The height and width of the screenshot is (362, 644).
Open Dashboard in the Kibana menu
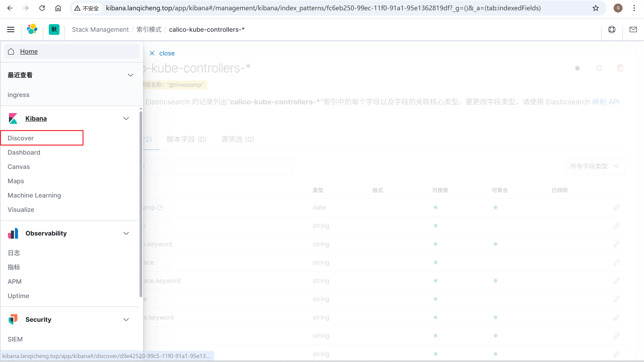[24, 152]
